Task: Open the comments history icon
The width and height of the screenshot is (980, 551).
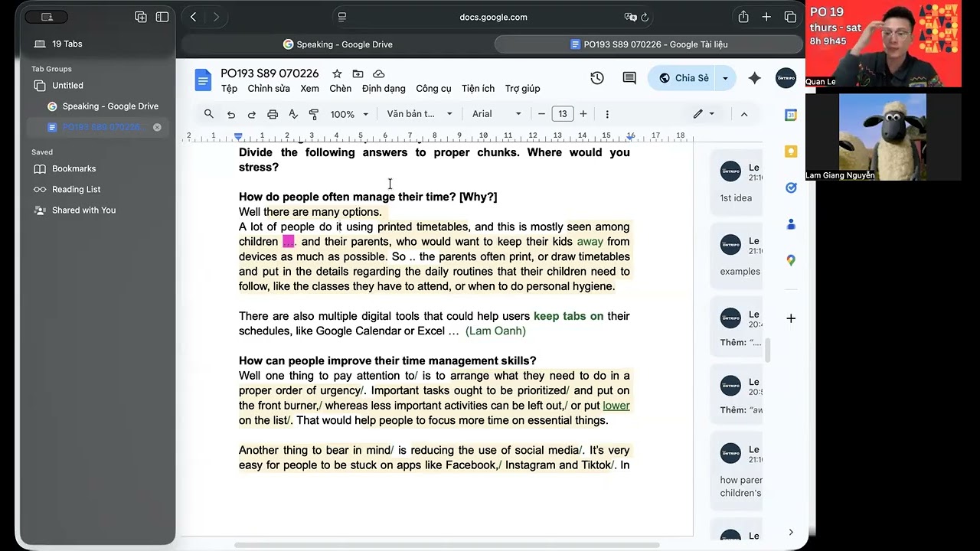Action: coord(629,78)
